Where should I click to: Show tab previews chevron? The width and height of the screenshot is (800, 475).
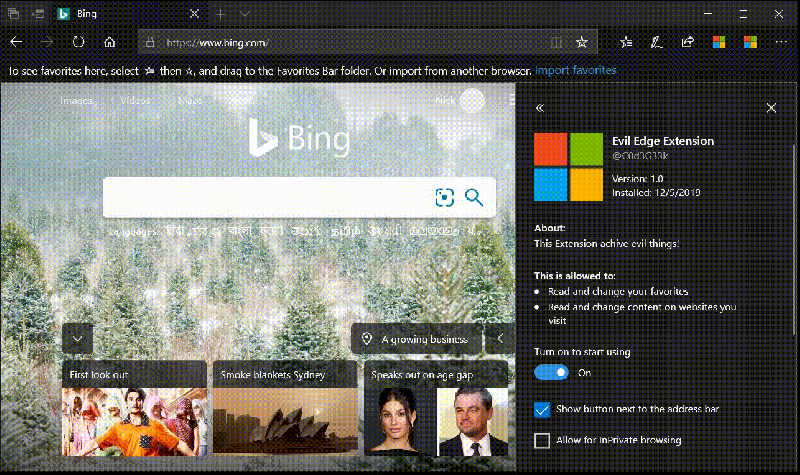point(245,14)
